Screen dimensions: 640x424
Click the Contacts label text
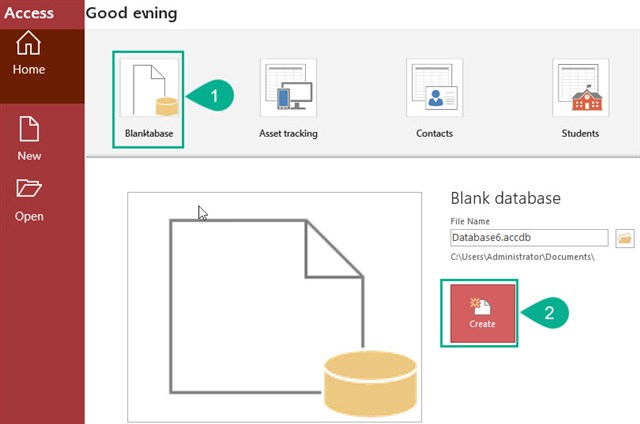(x=434, y=133)
